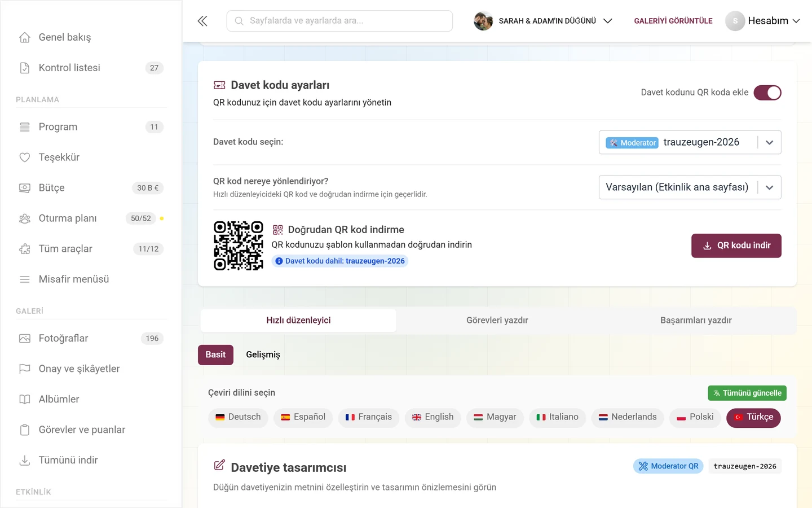This screenshot has height=508, width=812.
Task: Click the Oturma planı people icon
Action: pos(25,218)
